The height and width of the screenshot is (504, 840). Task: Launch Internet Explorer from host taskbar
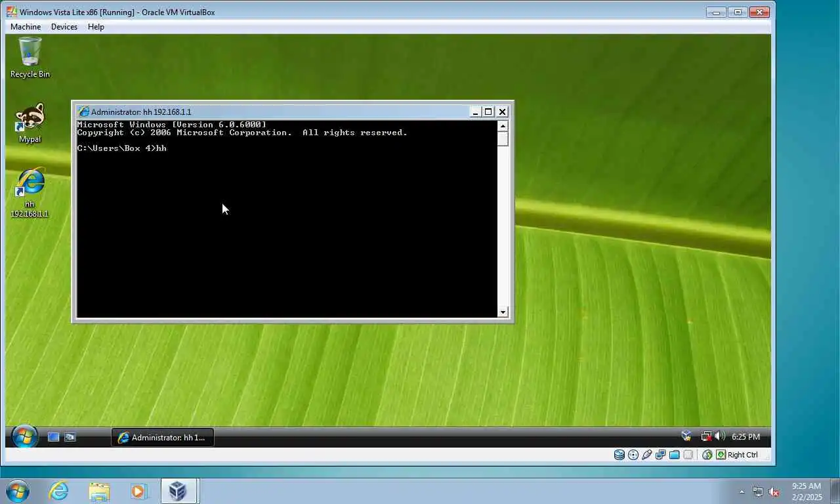pos(59,491)
